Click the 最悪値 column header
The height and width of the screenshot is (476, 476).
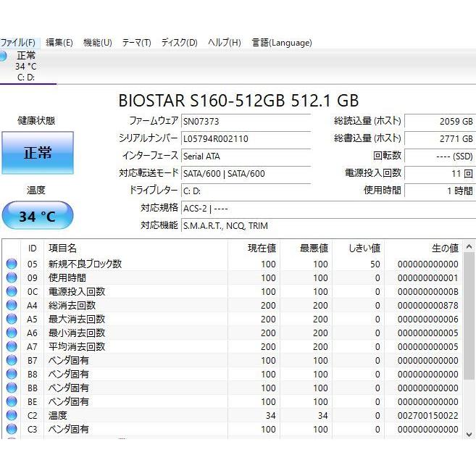click(306, 248)
